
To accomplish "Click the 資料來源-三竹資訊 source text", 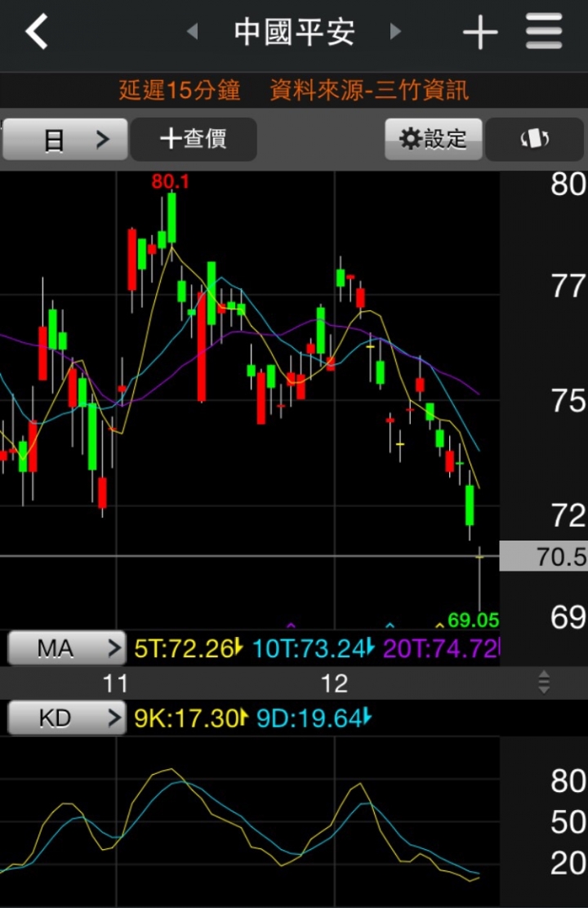I will pyautogui.click(x=369, y=91).
